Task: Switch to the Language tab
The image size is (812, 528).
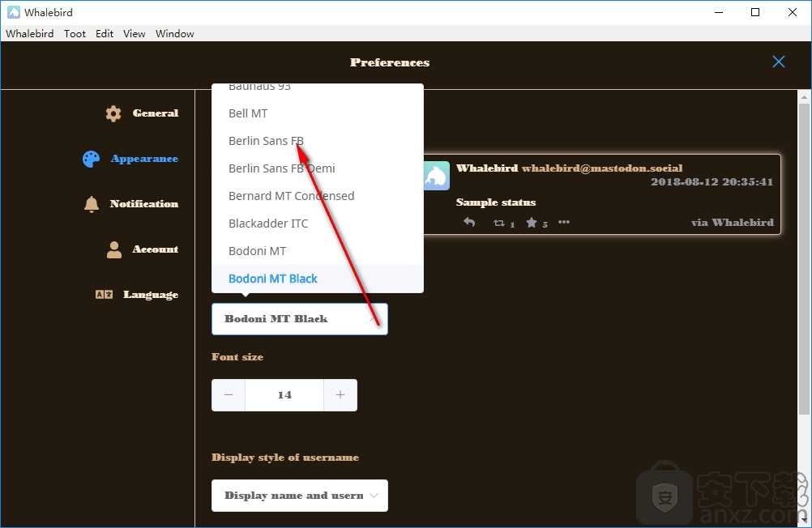Action: click(x=151, y=295)
